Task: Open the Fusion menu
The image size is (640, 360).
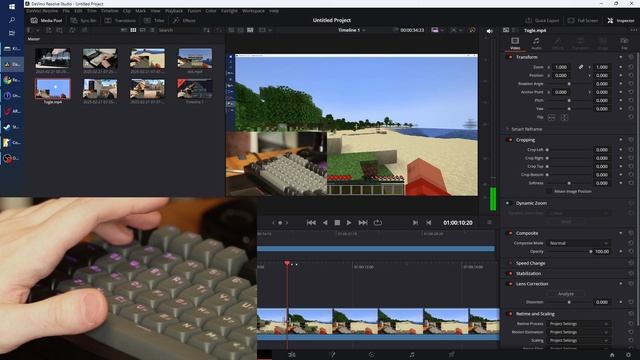Action: (x=194, y=11)
